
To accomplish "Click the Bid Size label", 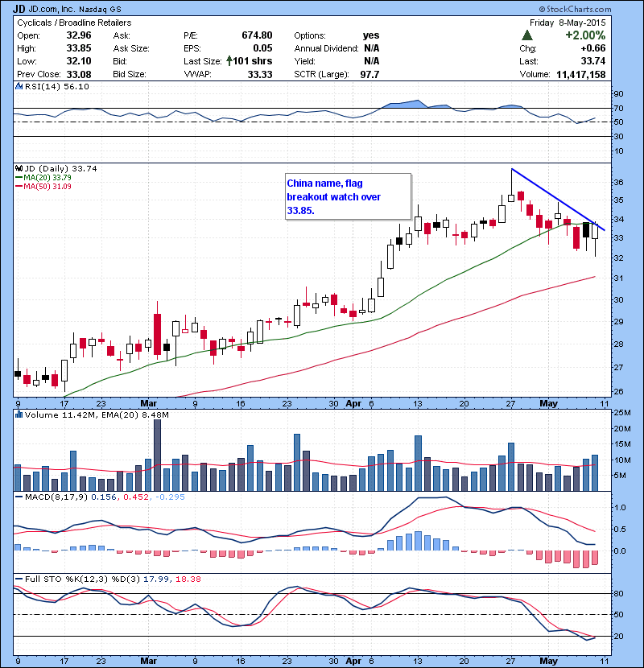I will pyautogui.click(x=130, y=75).
